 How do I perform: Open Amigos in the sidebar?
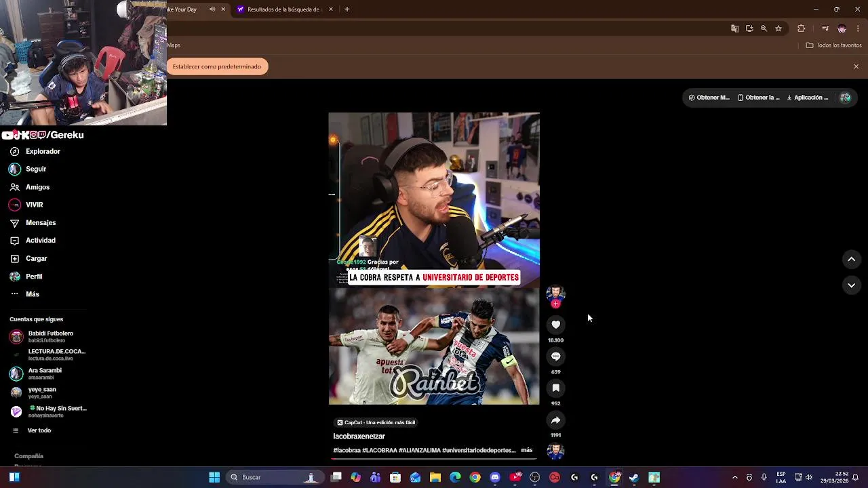[x=30, y=187]
